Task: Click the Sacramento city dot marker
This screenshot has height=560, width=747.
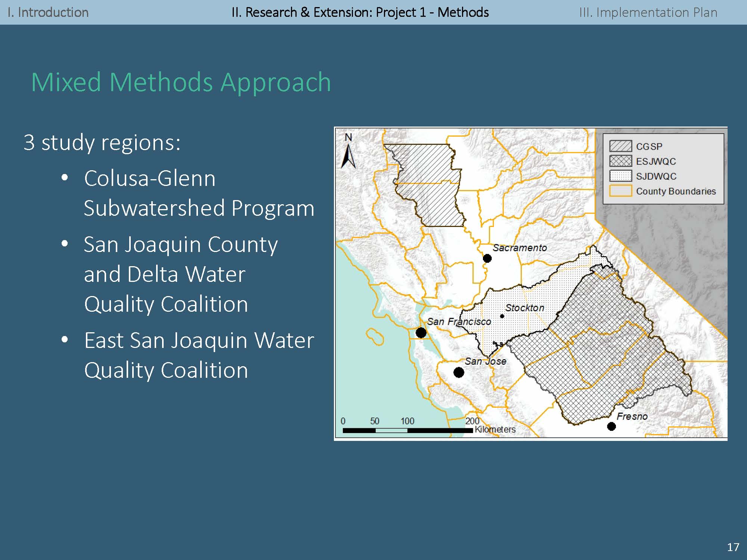Action: point(487,258)
